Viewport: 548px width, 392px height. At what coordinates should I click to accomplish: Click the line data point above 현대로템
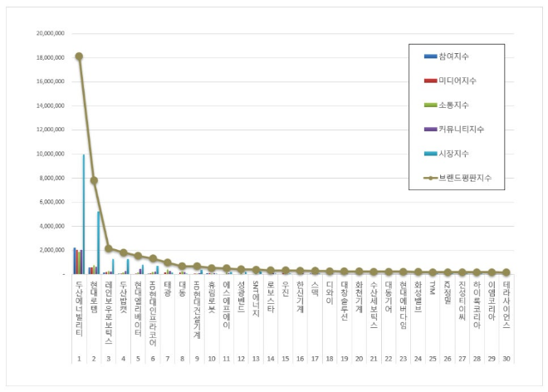coord(94,180)
